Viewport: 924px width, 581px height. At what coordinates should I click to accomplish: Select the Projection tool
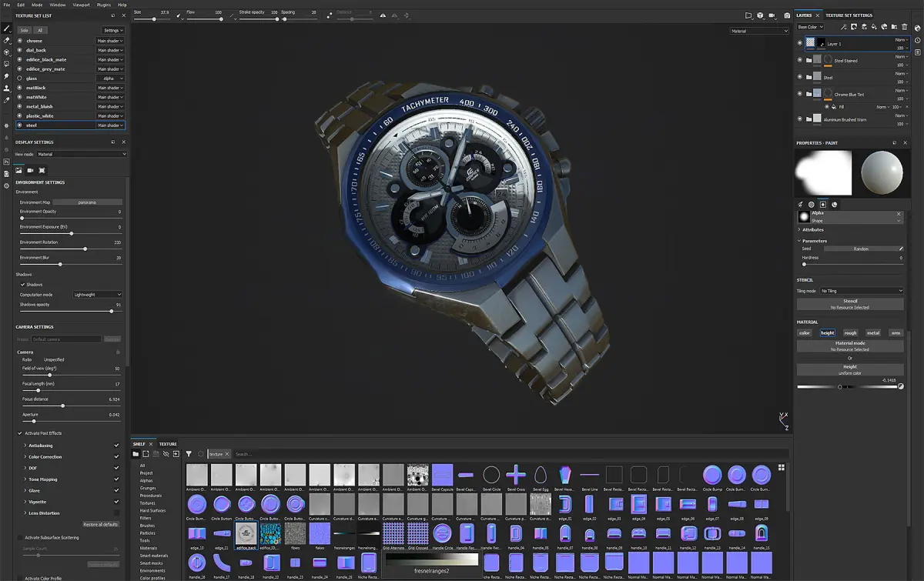[x=7, y=52]
